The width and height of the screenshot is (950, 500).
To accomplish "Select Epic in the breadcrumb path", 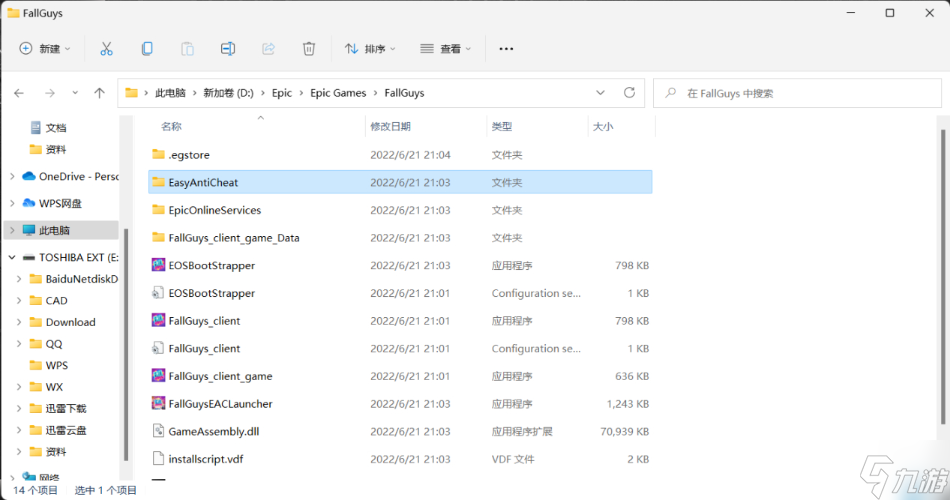I will (x=282, y=93).
